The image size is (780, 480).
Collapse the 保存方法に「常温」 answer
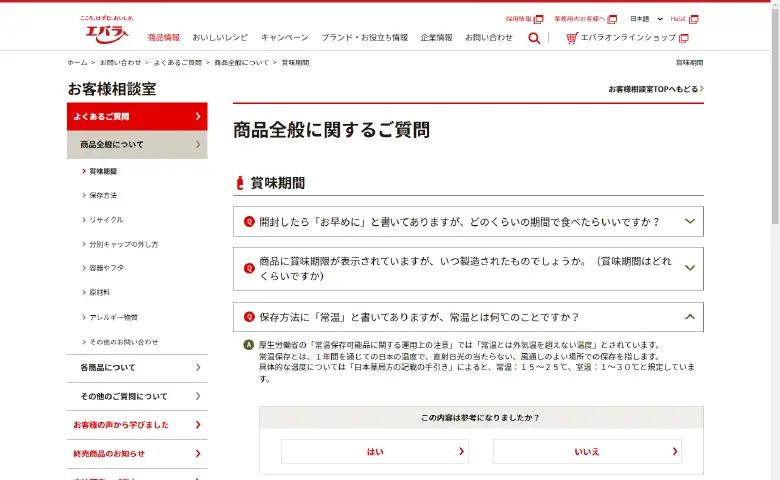coord(689,317)
